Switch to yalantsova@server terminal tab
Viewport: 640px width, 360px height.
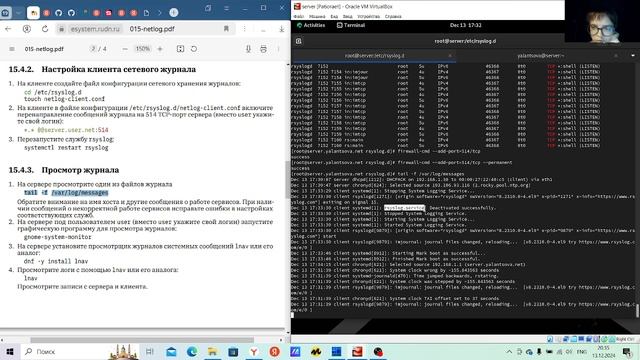pyautogui.click(x=540, y=56)
